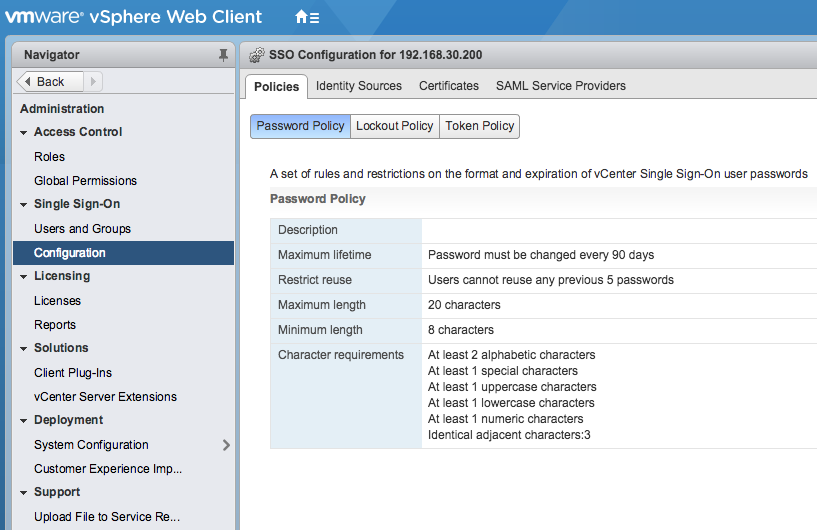Select the Password Policy toggle button

[300, 126]
